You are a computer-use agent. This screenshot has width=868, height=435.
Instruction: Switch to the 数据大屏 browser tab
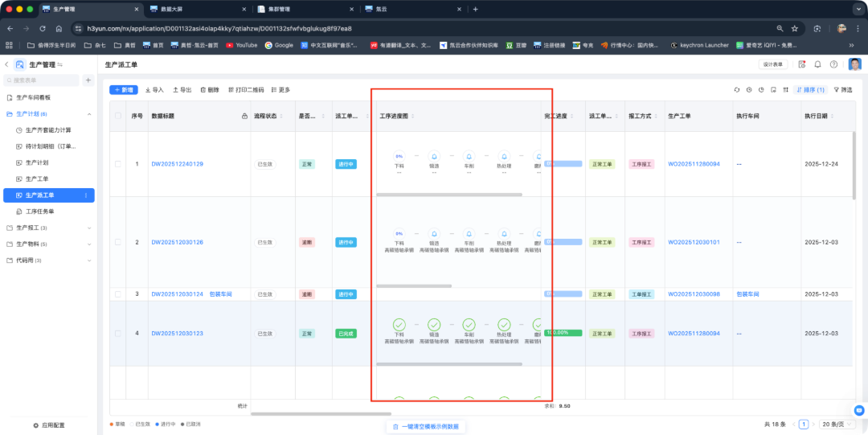pos(199,9)
